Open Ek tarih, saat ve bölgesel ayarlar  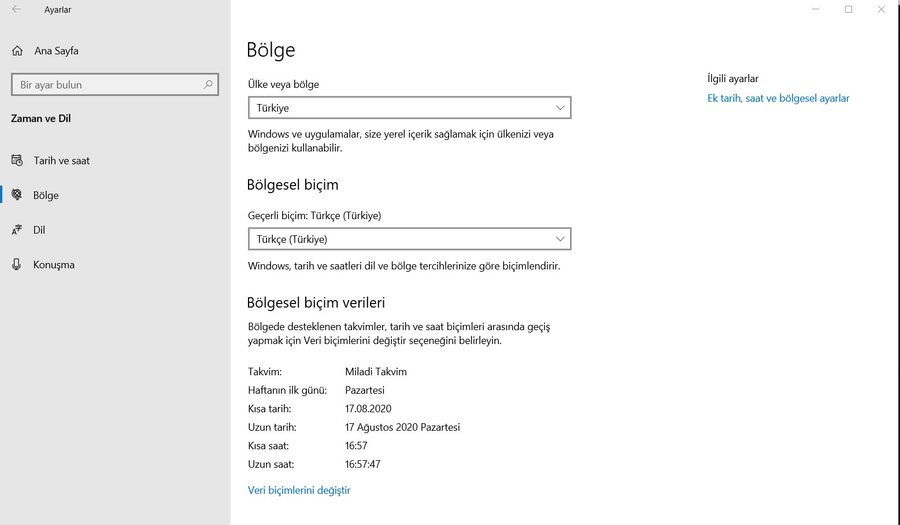tap(778, 98)
